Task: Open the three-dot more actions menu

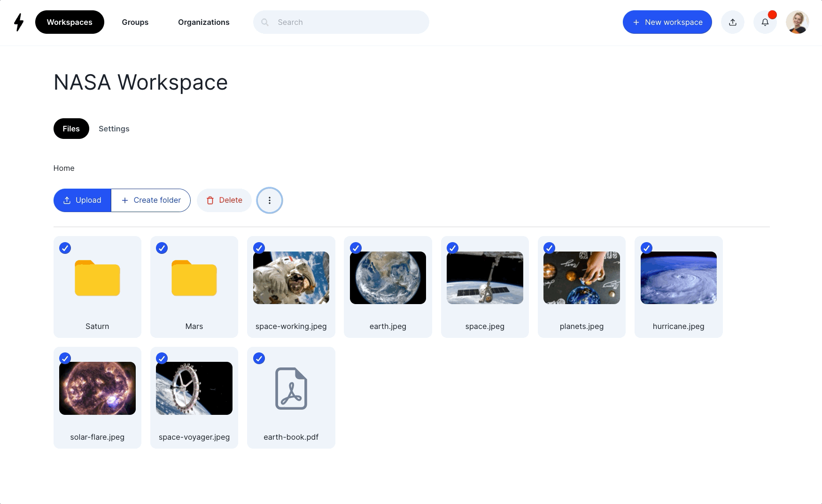Action: [x=270, y=200]
